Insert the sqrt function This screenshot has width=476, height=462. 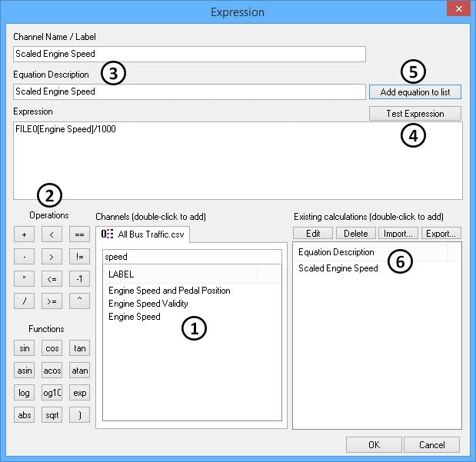tap(52, 415)
